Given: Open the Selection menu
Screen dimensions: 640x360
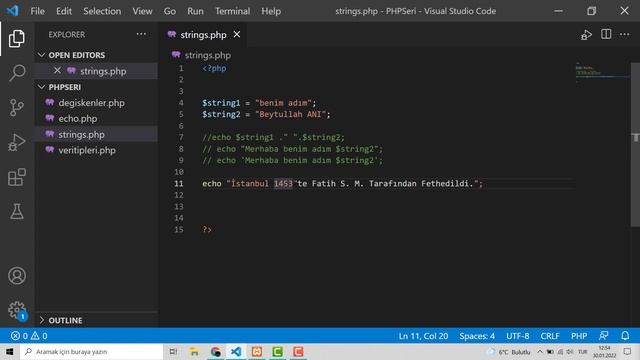Looking at the screenshot, I should (102, 11).
